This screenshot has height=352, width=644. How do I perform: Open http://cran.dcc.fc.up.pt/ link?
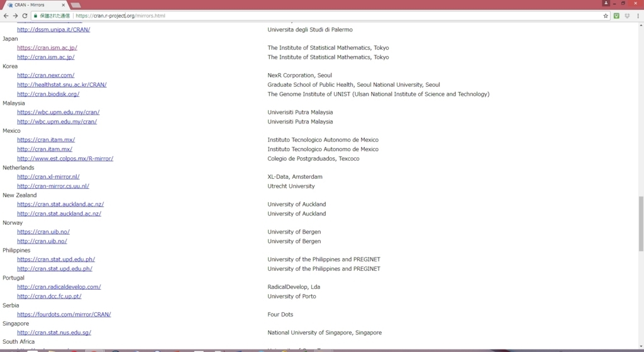pyautogui.click(x=49, y=297)
